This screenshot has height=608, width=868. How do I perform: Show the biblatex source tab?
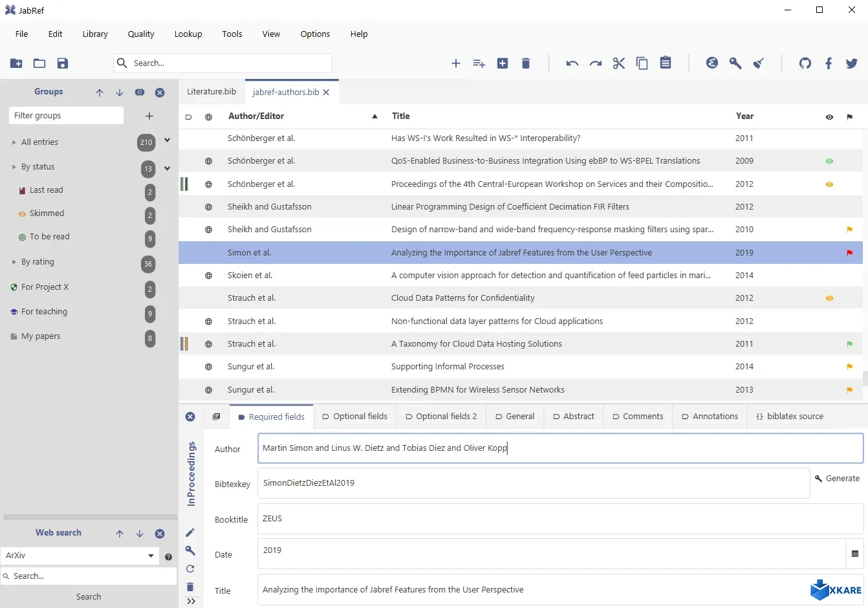(790, 417)
